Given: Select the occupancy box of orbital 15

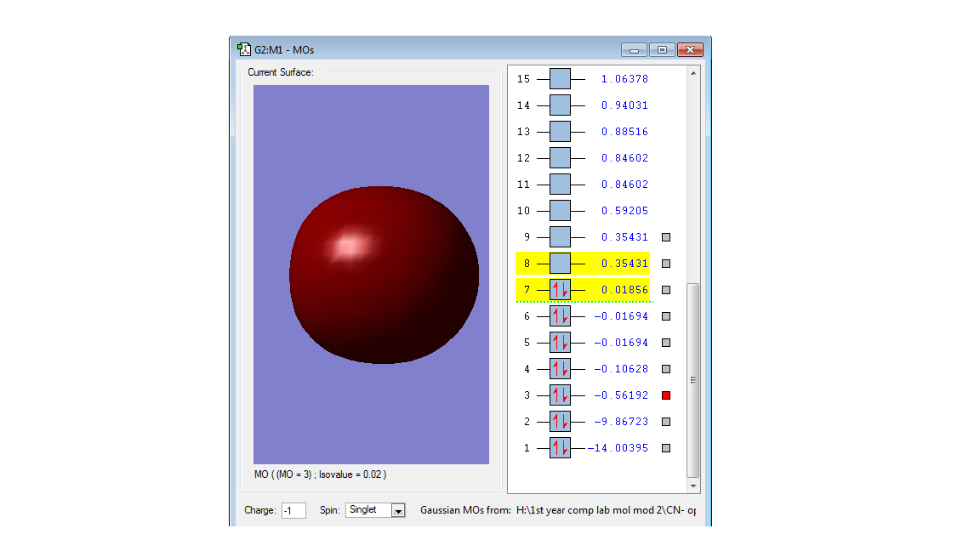Looking at the screenshot, I should point(560,79).
